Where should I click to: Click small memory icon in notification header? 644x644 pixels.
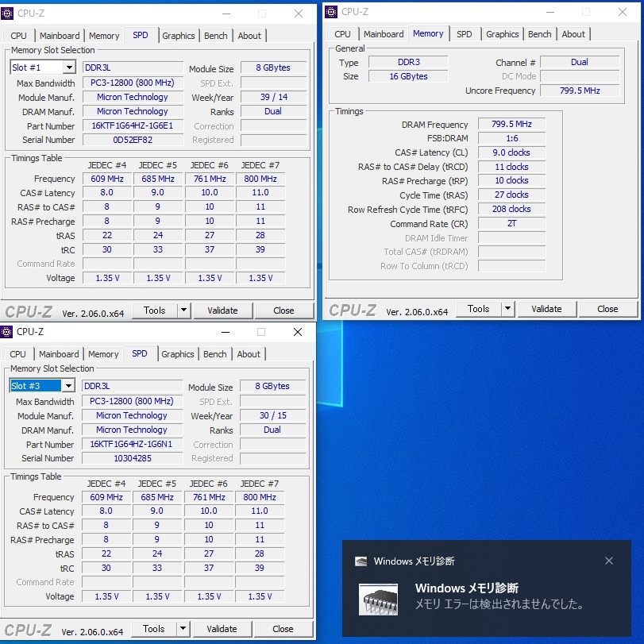coord(361,561)
